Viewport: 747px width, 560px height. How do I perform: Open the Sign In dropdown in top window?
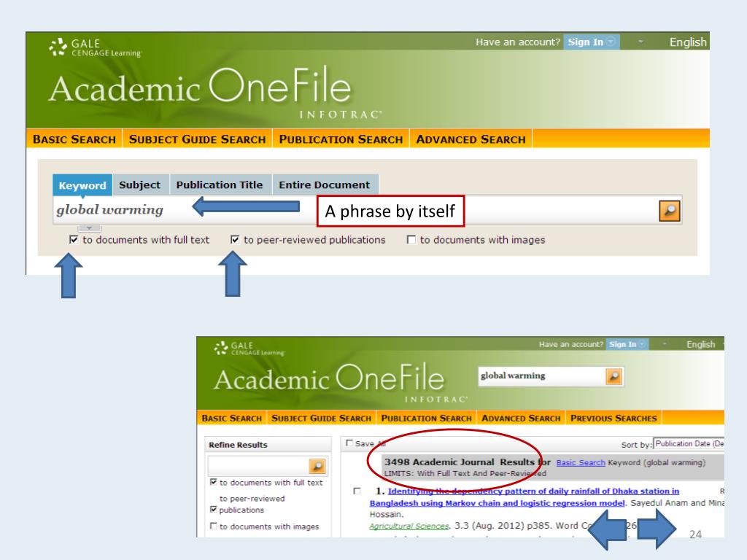(x=591, y=42)
